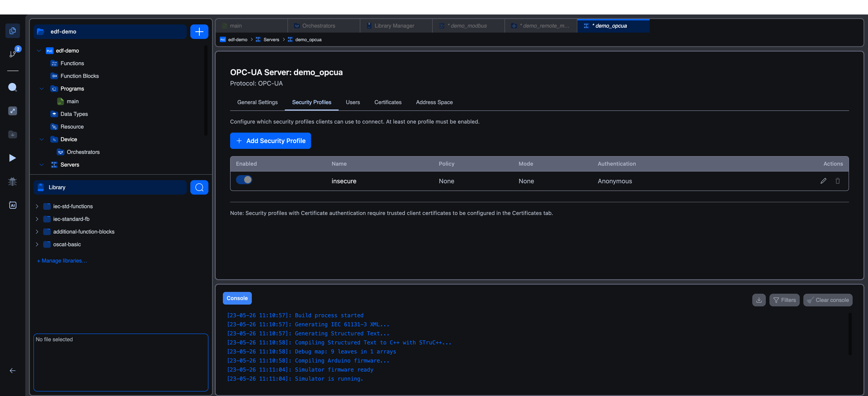The image size is (868, 396).
Task: Click the main program file icon
Action: 60,102
